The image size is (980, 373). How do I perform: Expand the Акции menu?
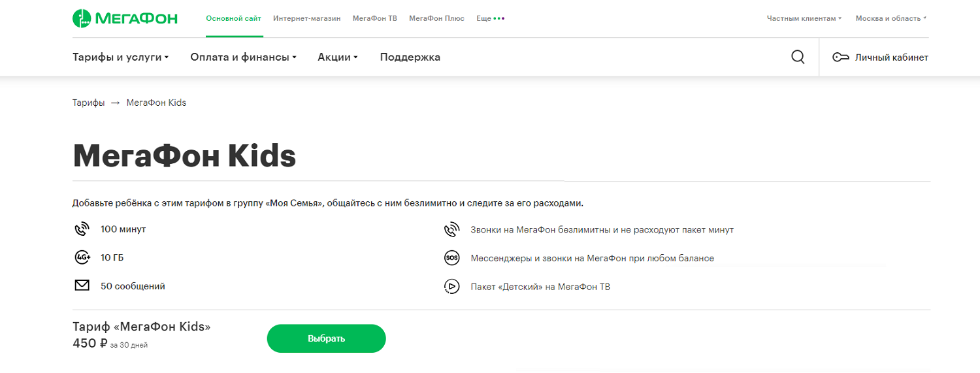338,57
